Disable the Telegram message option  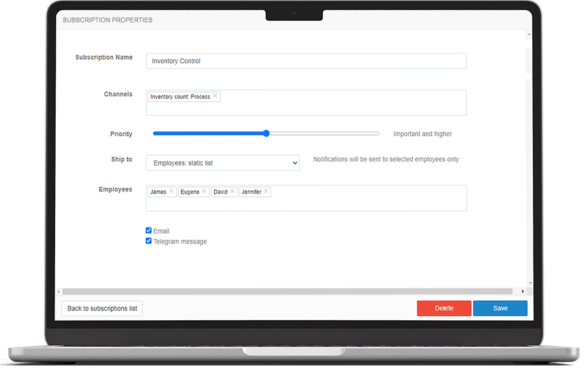coord(148,240)
